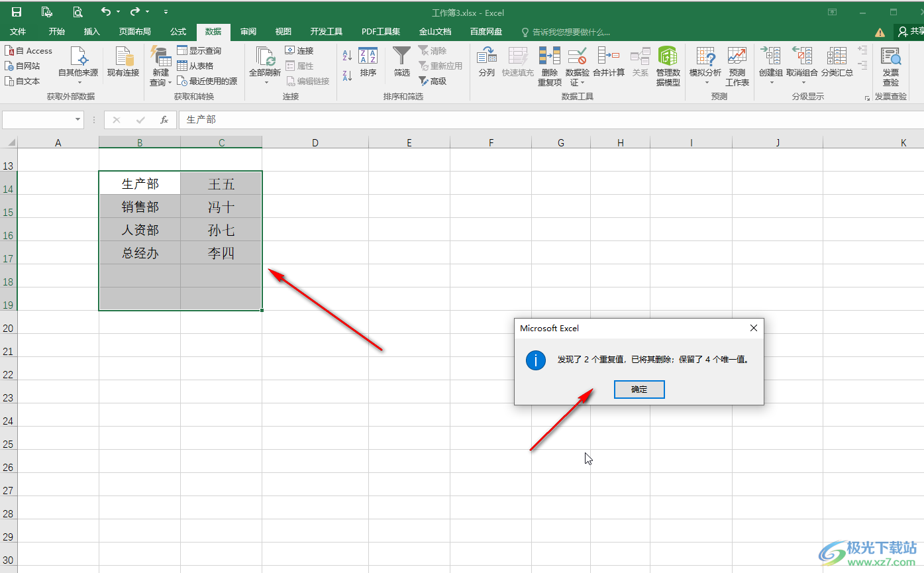The image size is (924, 573).
Task: Click the 确定 button in the dialog
Action: point(639,390)
